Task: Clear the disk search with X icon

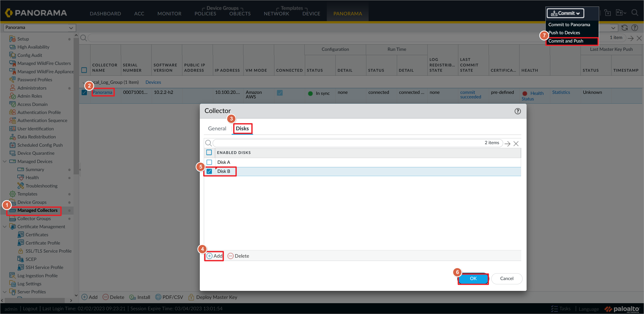Action: click(516, 143)
